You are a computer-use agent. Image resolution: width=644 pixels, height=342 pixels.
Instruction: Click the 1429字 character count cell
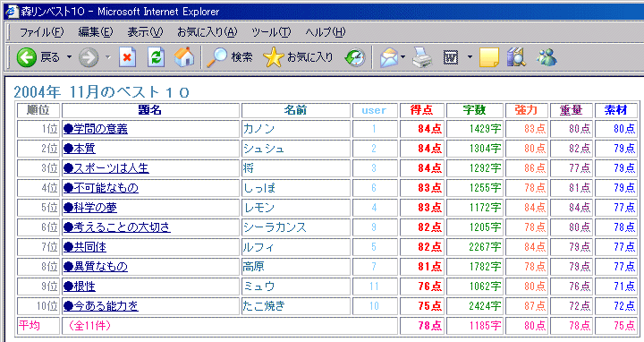(474, 129)
